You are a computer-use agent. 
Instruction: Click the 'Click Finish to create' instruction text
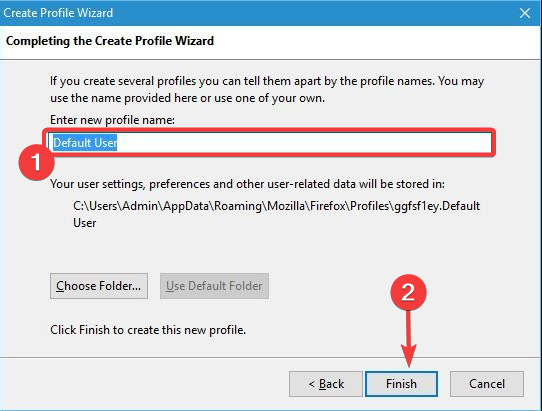[148, 330]
